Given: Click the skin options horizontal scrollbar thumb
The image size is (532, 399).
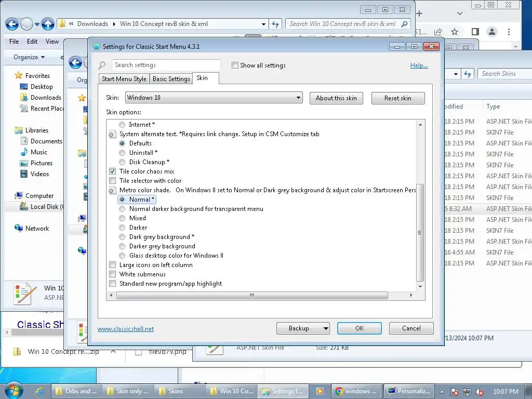Looking at the screenshot, I should click(252, 295).
